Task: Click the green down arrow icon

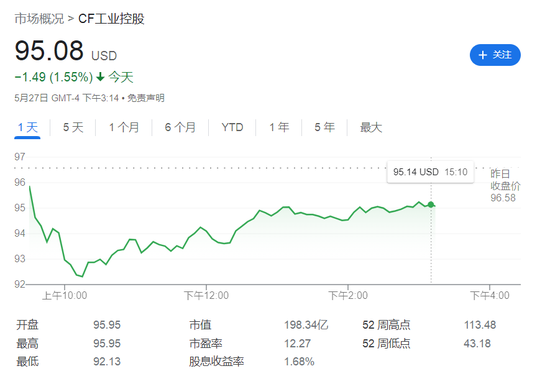Action: pos(100,77)
